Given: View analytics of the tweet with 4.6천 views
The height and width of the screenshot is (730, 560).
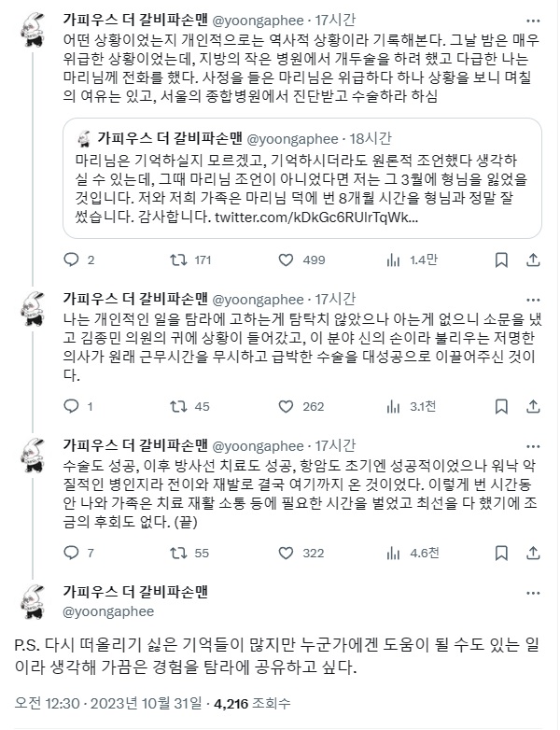Looking at the screenshot, I should coord(393,554).
